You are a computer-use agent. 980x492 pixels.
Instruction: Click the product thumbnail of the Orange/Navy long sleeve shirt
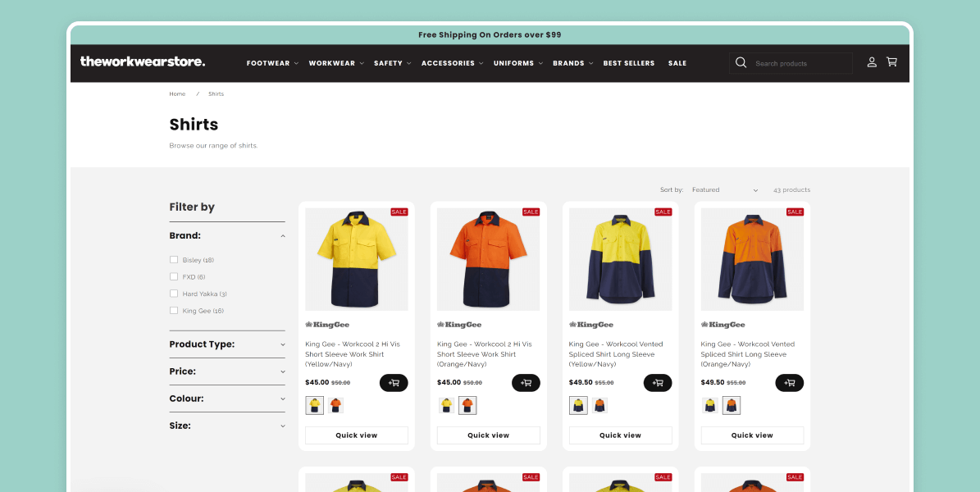(752, 259)
